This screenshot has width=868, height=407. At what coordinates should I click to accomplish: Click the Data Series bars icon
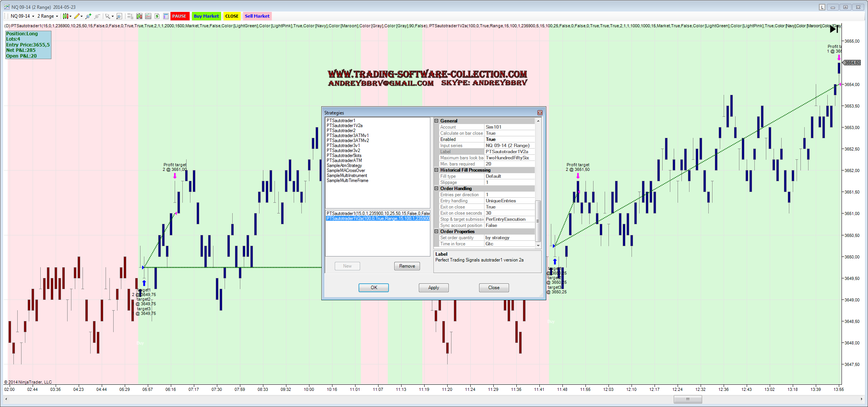(139, 16)
